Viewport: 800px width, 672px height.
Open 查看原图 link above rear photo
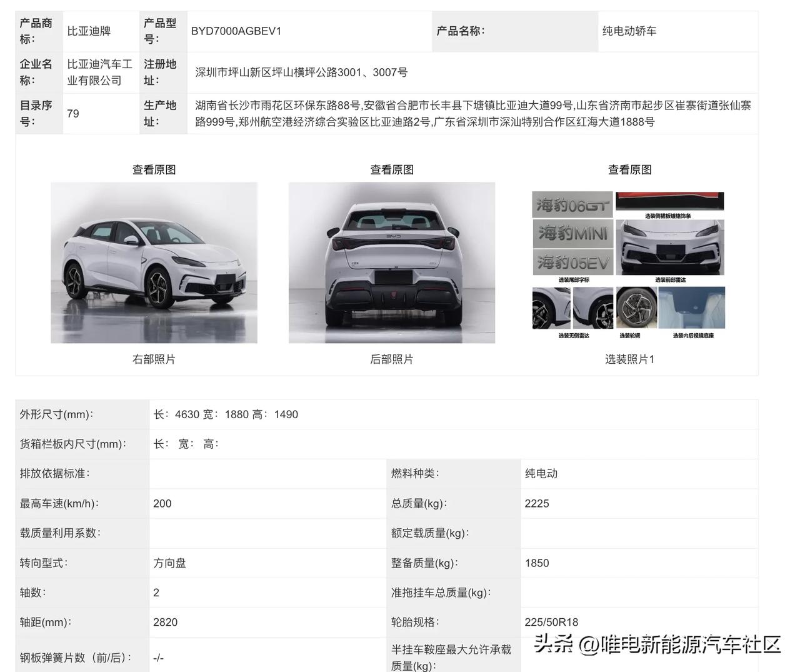tap(392, 169)
